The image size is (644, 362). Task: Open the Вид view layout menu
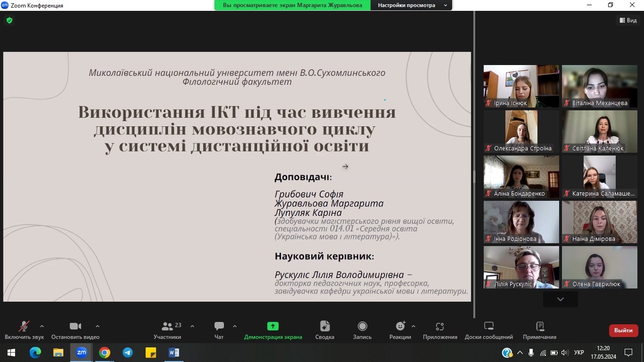(628, 20)
